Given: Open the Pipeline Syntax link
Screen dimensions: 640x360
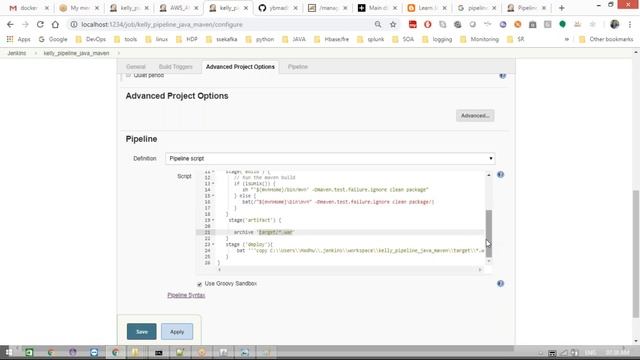Looking at the screenshot, I should click(x=186, y=295).
